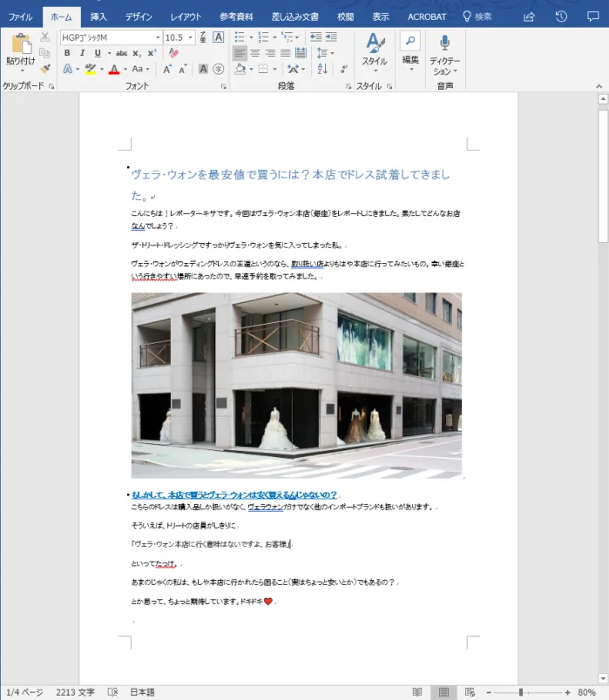Click the character border icon
Viewport: 609px width, 700px height.
pos(219,37)
